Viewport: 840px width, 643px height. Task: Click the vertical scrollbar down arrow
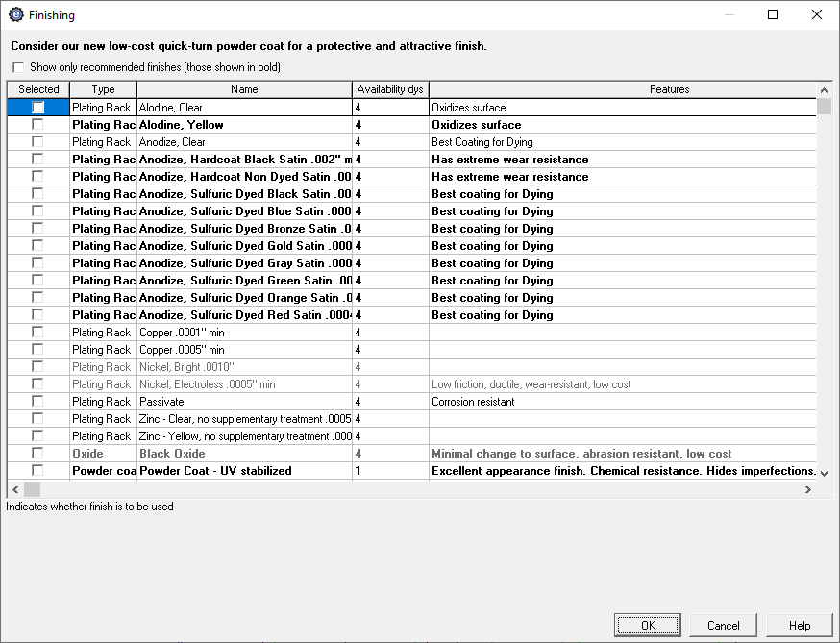click(x=824, y=474)
